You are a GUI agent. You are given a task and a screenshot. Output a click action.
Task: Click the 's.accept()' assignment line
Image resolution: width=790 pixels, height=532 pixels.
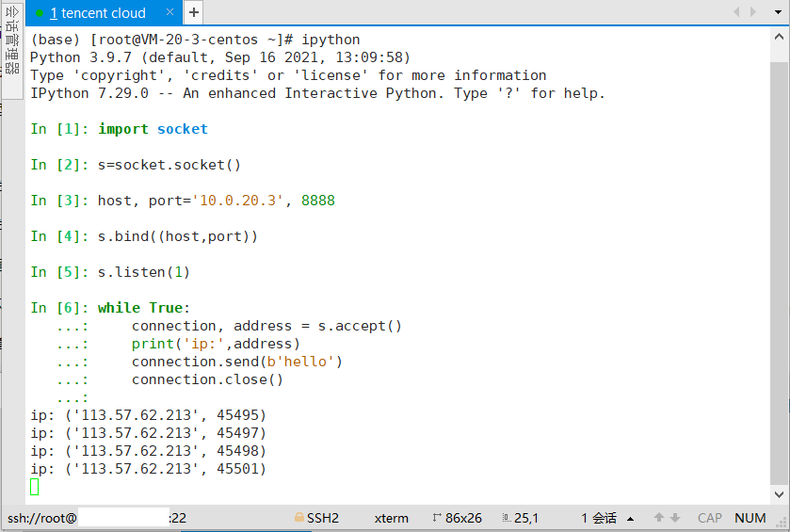[266, 326]
